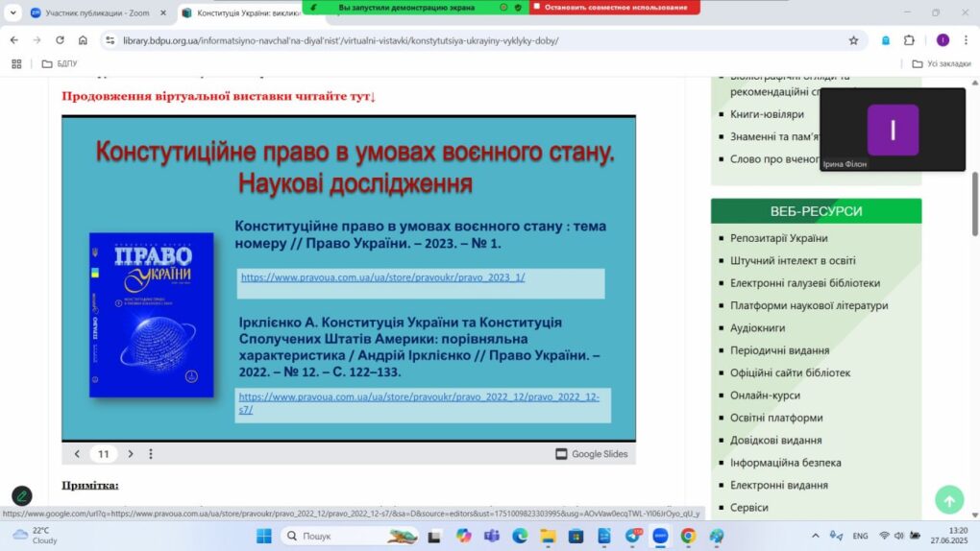Image resolution: width=980 pixels, height=551 pixels.
Task: Open the browser extensions puzzle icon
Action: [909, 40]
